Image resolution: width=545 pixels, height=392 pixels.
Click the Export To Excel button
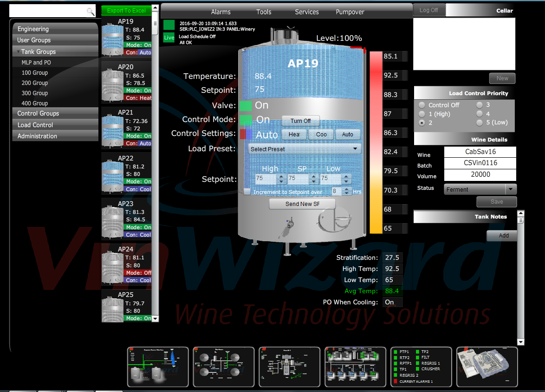125,10
